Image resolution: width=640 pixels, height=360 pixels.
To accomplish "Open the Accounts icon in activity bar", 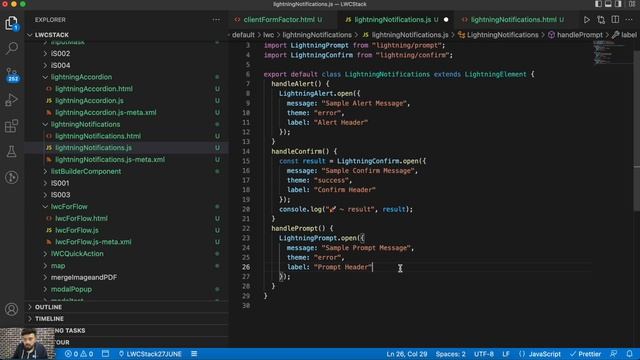I will 12,309.
